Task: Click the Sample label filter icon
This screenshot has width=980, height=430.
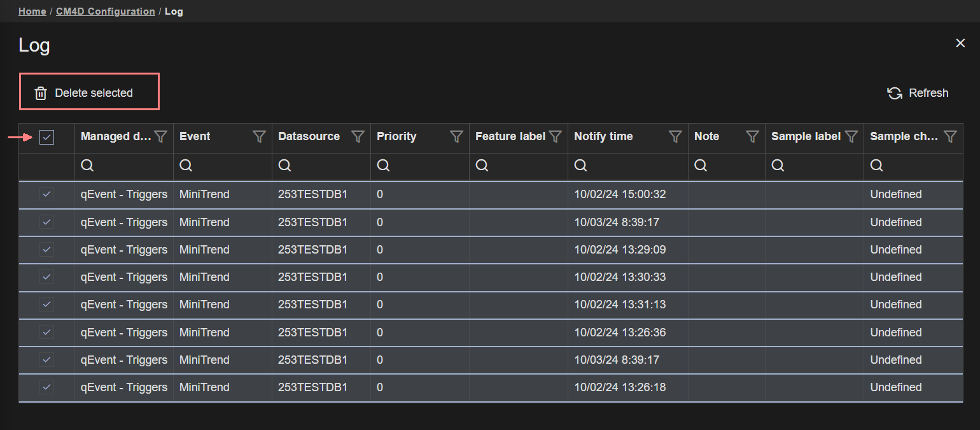Action: pos(851,136)
